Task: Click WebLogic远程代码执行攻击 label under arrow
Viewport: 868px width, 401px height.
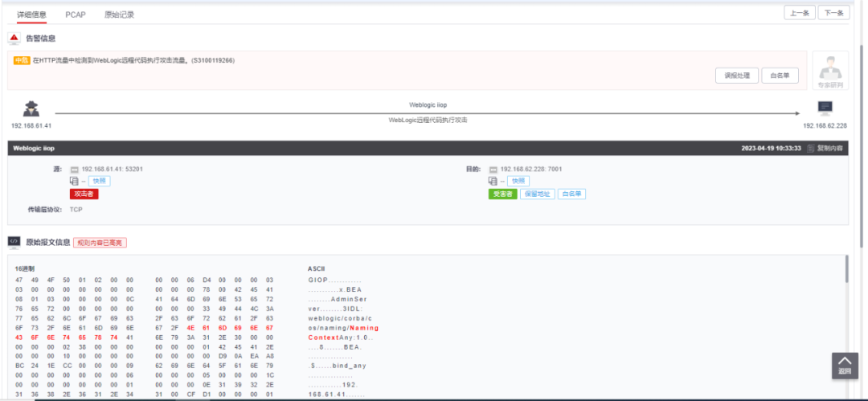Action: 428,120
